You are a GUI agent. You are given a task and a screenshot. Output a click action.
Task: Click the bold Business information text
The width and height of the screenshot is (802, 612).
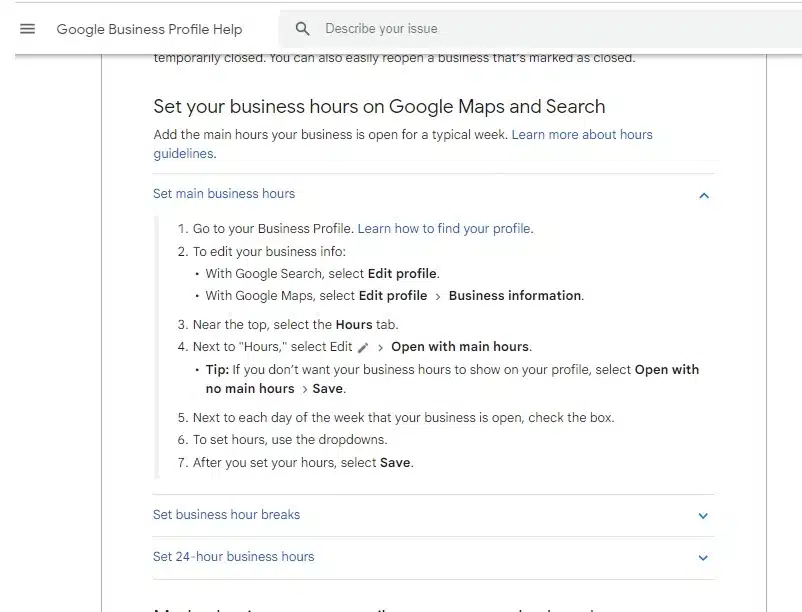coord(515,296)
